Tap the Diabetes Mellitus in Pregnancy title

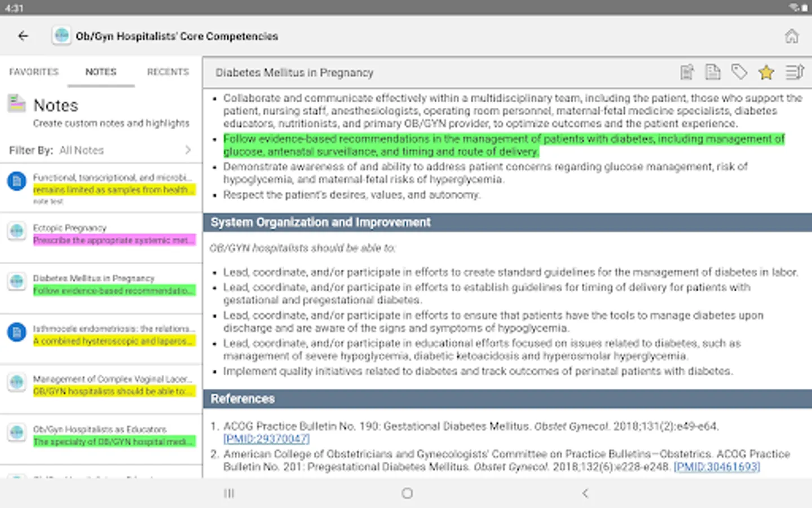click(x=294, y=73)
